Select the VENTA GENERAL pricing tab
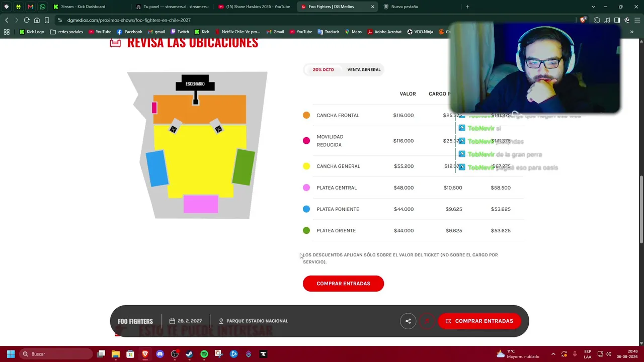Image resolution: width=644 pixels, height=362 pixels. coord(364,70)
